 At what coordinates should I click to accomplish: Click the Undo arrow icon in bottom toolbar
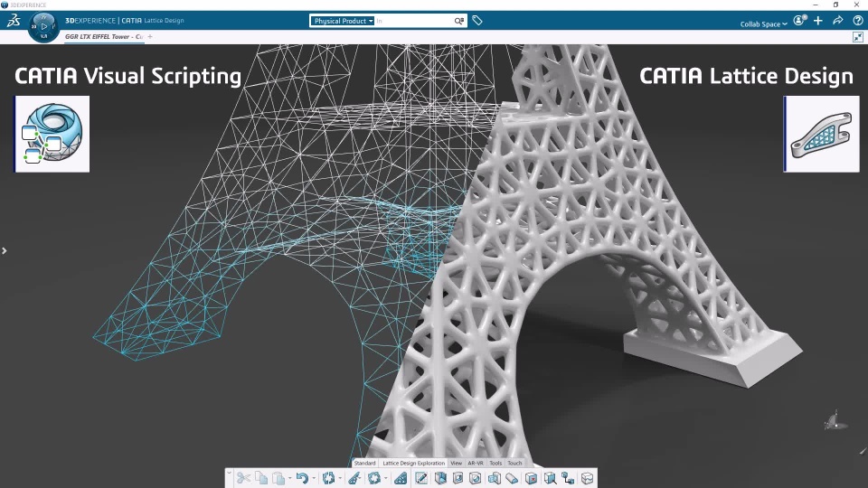pyautogui.click(x=302, y=478)
